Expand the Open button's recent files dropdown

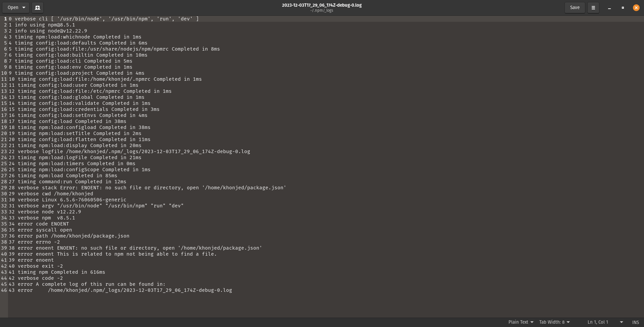24,7
